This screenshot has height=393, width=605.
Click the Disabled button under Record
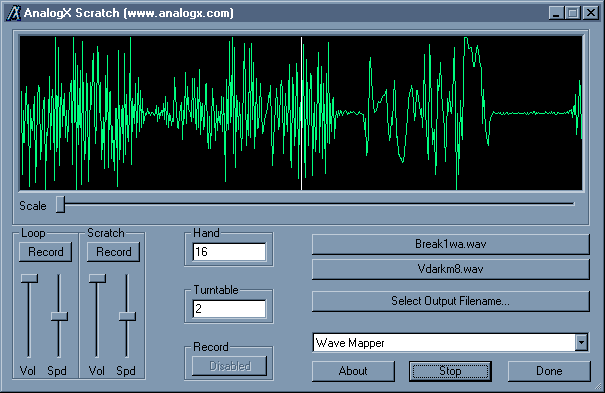(x=230, y=366)
